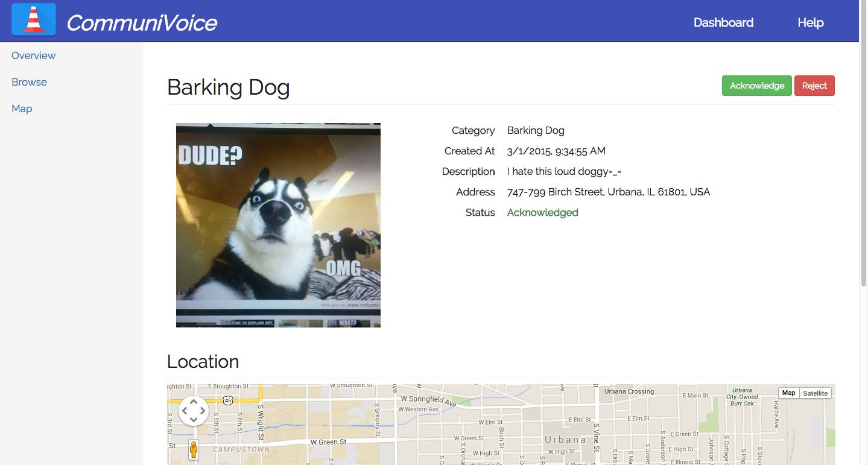Click the Urbana city label on map
This screenshot has height=465, width=868.
click(x=565, y=440)
